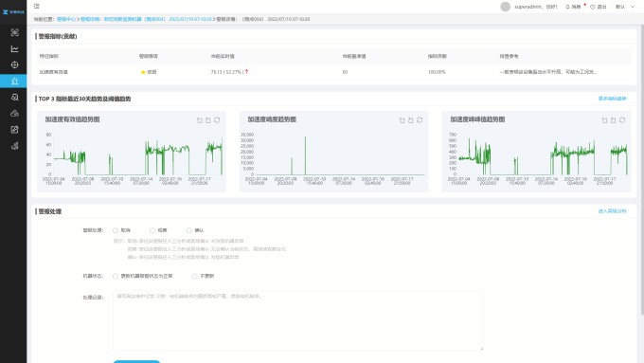
Task: Click first tool icon on 加速度峰峰值趋势图
Action: [604, 120]
